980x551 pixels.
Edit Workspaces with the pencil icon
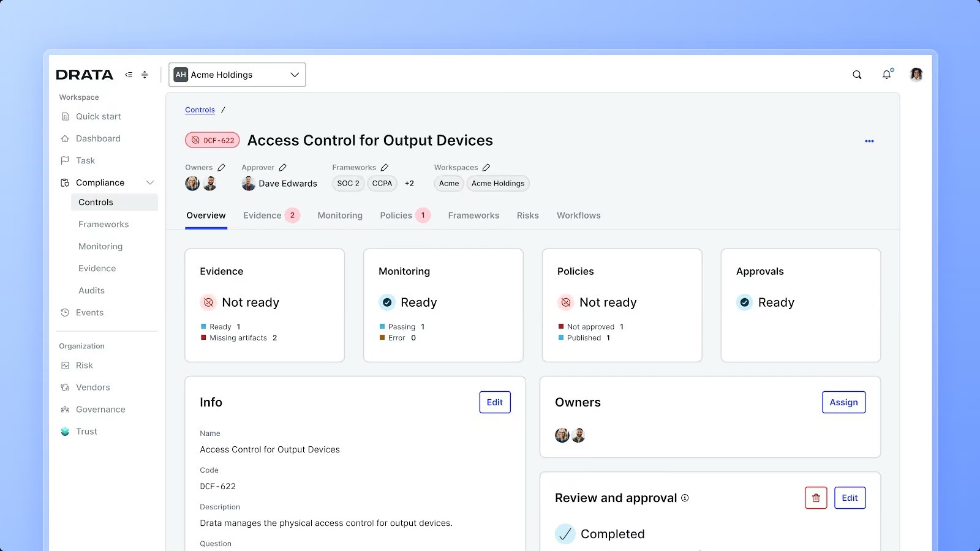[x=486, y=168]
